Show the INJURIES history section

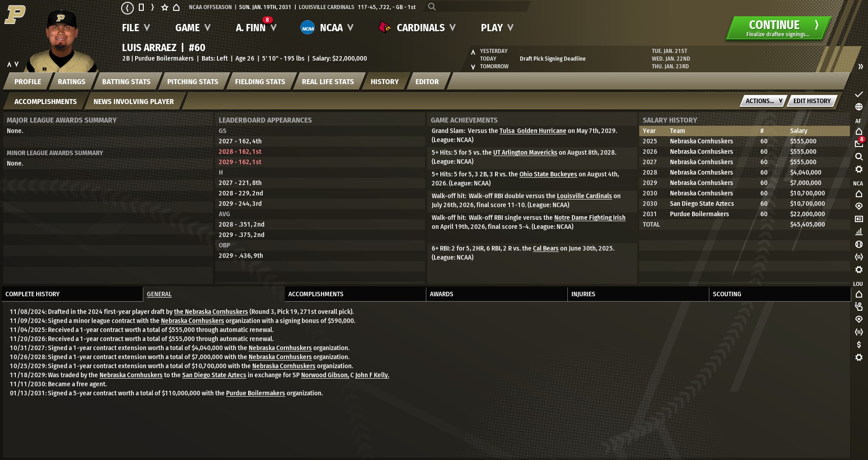click(x=638, y=294)
